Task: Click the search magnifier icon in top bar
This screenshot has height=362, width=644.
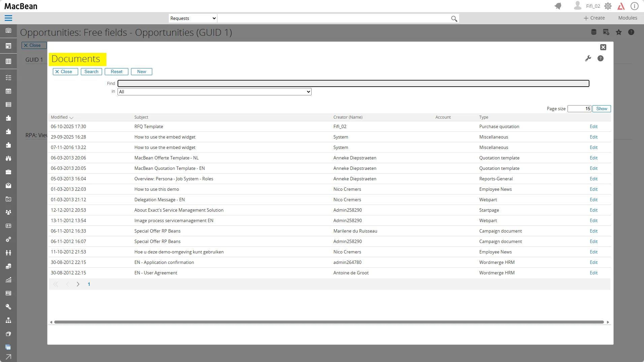Action: point(454,19)
